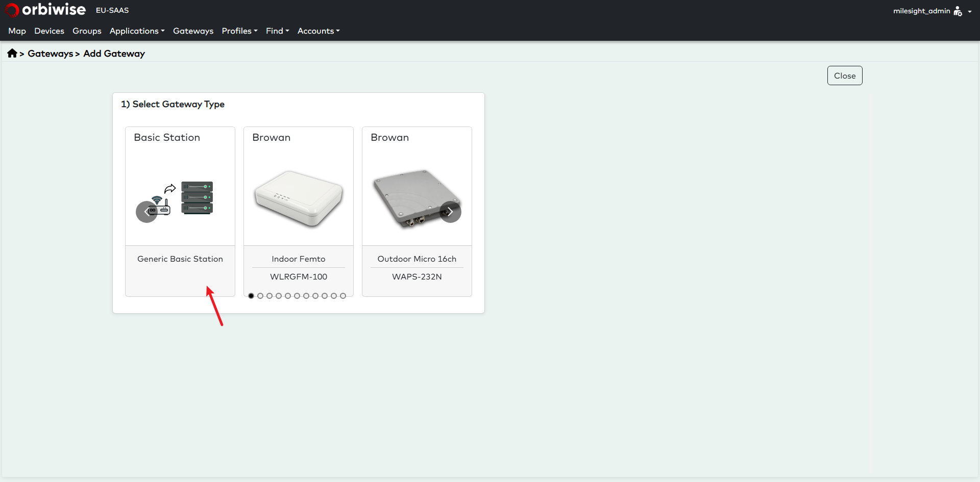Choose Generic Basic Station label

(180, 259)
